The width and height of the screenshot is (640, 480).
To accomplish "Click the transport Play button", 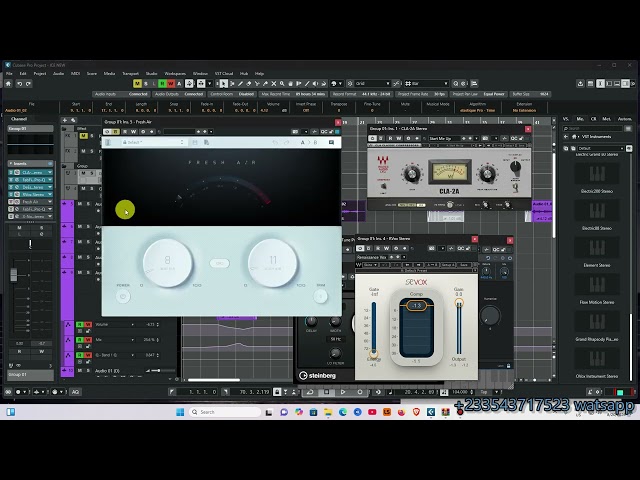I will (x=343, y=392).
